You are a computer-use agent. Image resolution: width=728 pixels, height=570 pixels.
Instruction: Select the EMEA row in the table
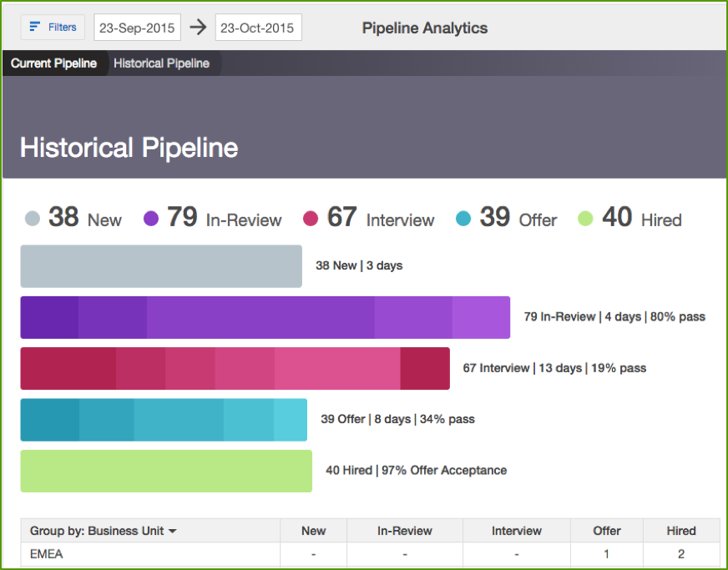point(47,554)
